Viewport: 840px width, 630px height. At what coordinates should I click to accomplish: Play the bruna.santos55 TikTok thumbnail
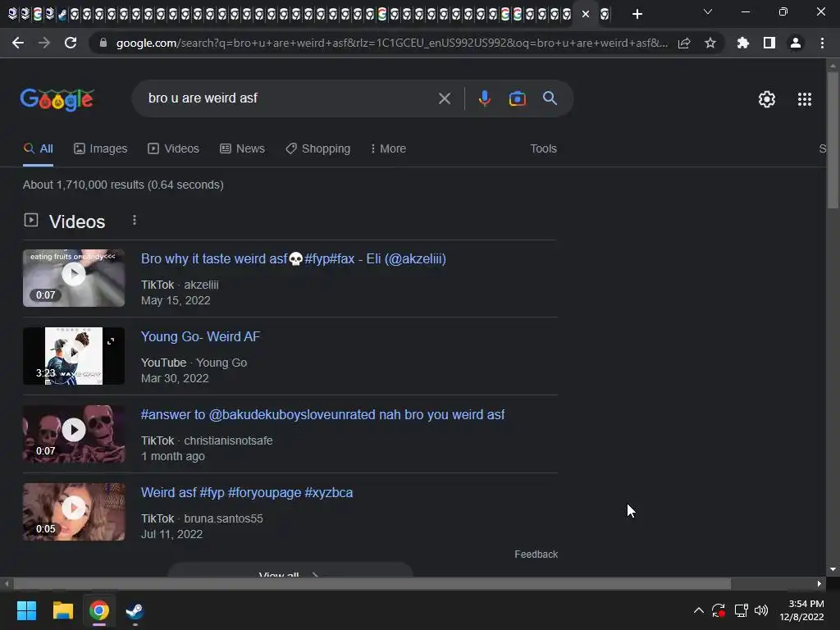click(x=74, y=512)
